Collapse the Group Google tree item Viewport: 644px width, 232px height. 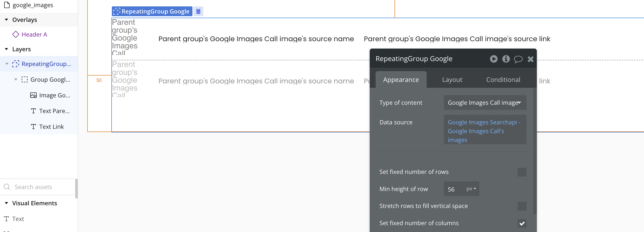click(x=16, y=79)
